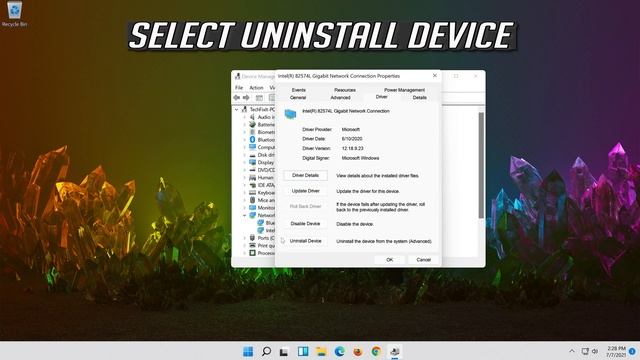This screenshot has width=640, height=360.
Task: Confirm the Properties dialog with OK
Action: pos(389,260)
